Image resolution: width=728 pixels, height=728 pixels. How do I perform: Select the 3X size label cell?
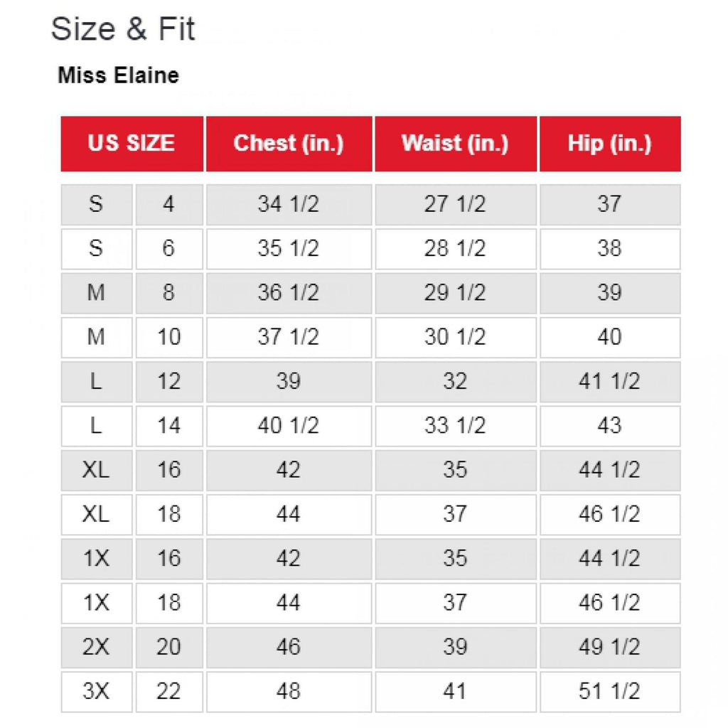pos(97,691)
